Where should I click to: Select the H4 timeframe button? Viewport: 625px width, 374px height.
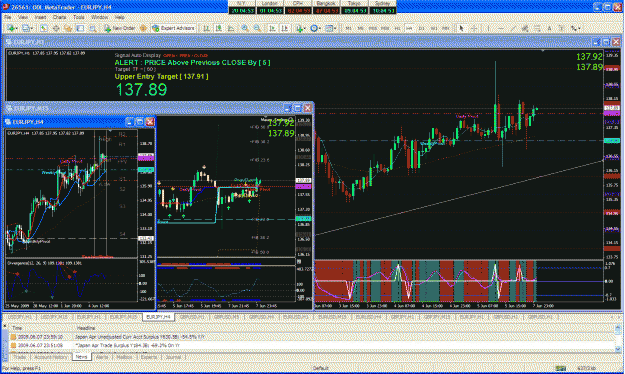pyautogui.click(x=409, y=28)
